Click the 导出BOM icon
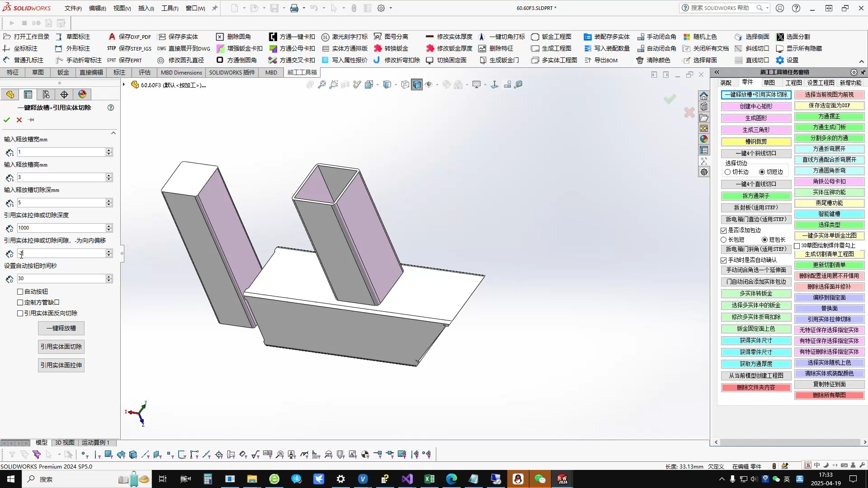 coord(601,60)
